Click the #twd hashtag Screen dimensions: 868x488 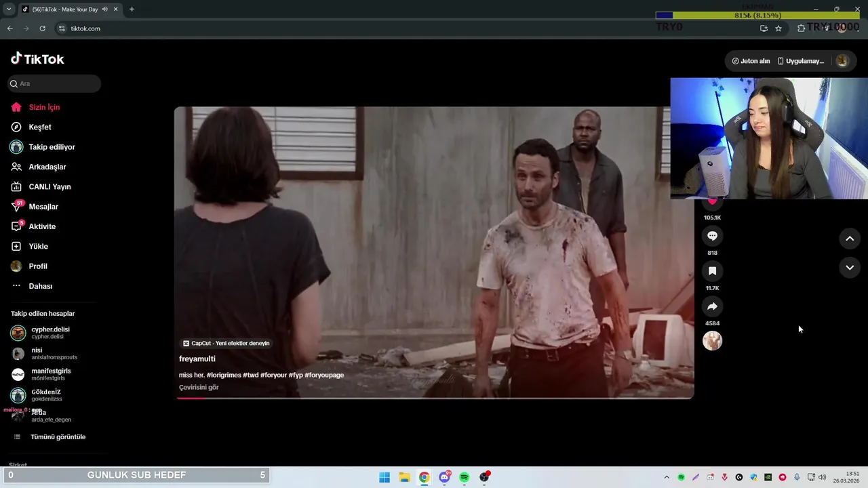tap(251, 375)
